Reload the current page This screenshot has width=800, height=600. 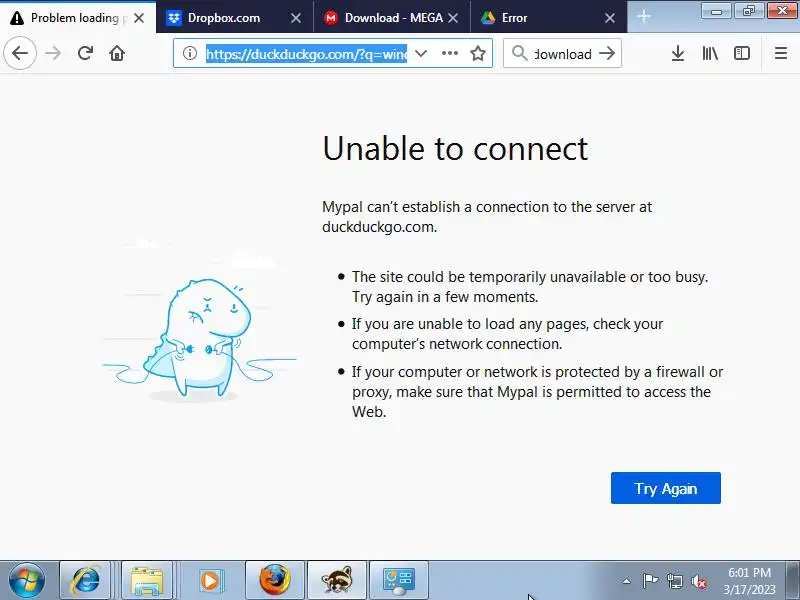pyautogui.click(x=85, y=53)
